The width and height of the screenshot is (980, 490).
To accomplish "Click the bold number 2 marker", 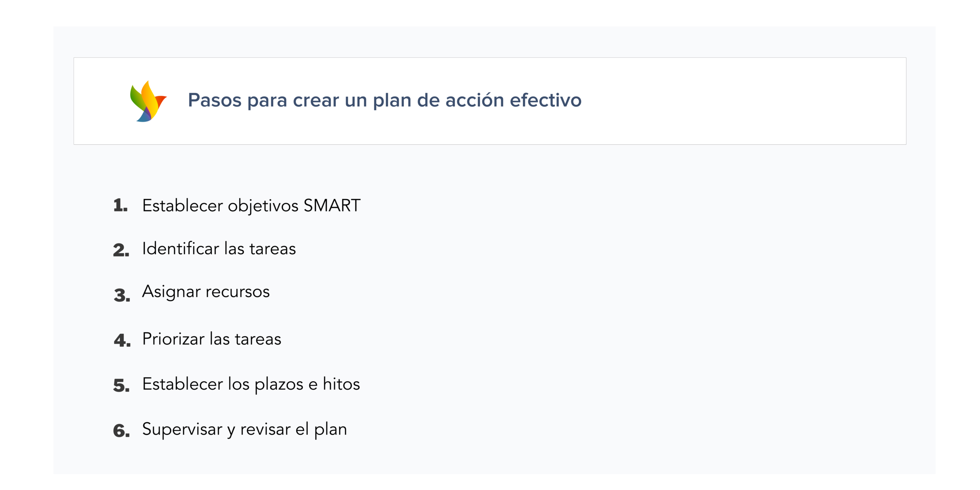I will tap(121, 250).
